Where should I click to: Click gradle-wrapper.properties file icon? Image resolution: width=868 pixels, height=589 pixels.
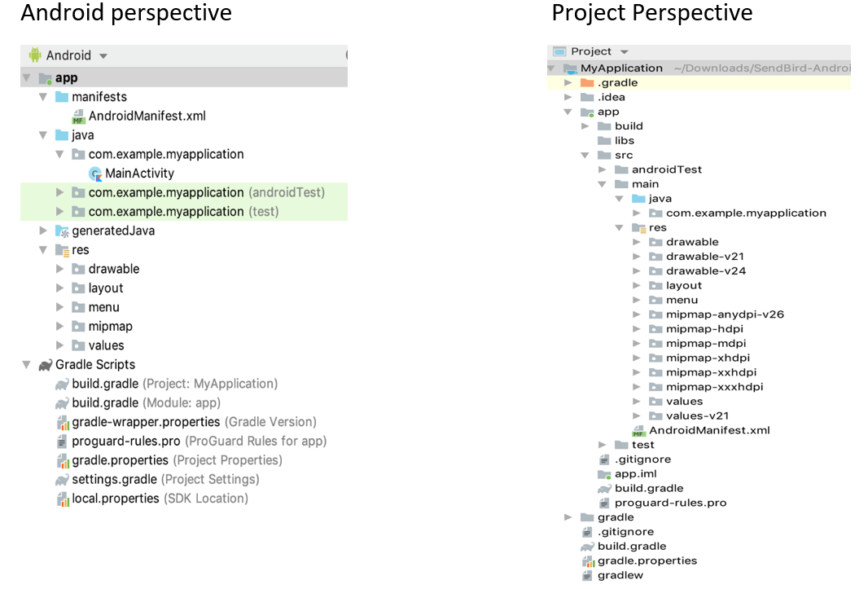point(62,422)
